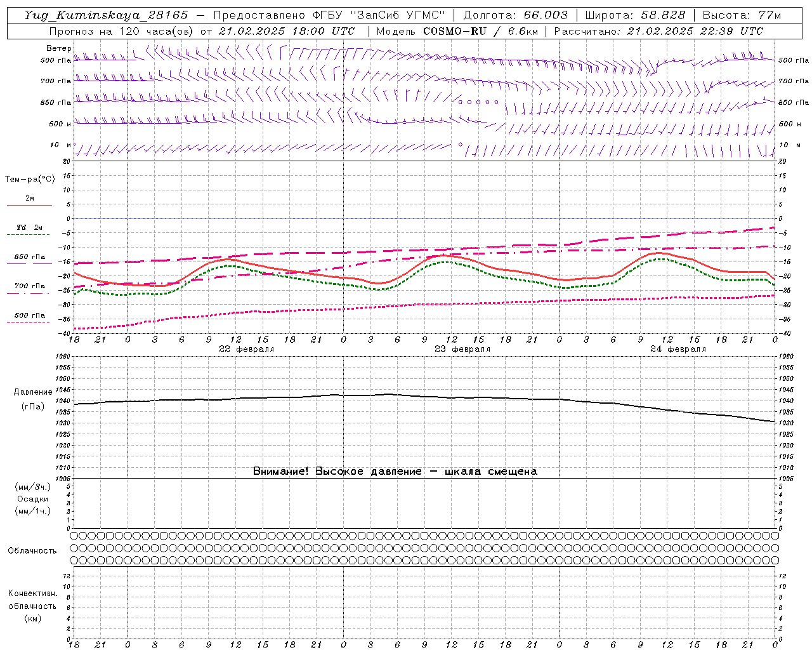Click the elevation text 'Высота: 77м'

tap(742, 15)
